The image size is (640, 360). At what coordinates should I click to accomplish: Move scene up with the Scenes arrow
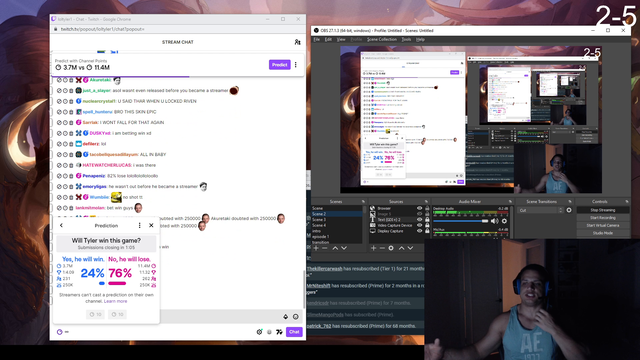335,248
